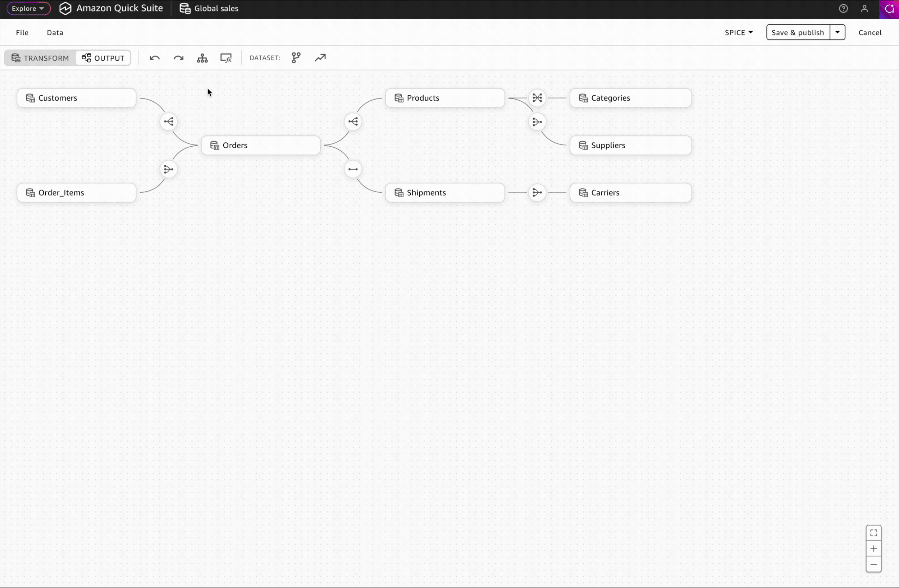Switch to TRANSFORM view
This screenshot has width=899, height=588.
coord(40,58)
